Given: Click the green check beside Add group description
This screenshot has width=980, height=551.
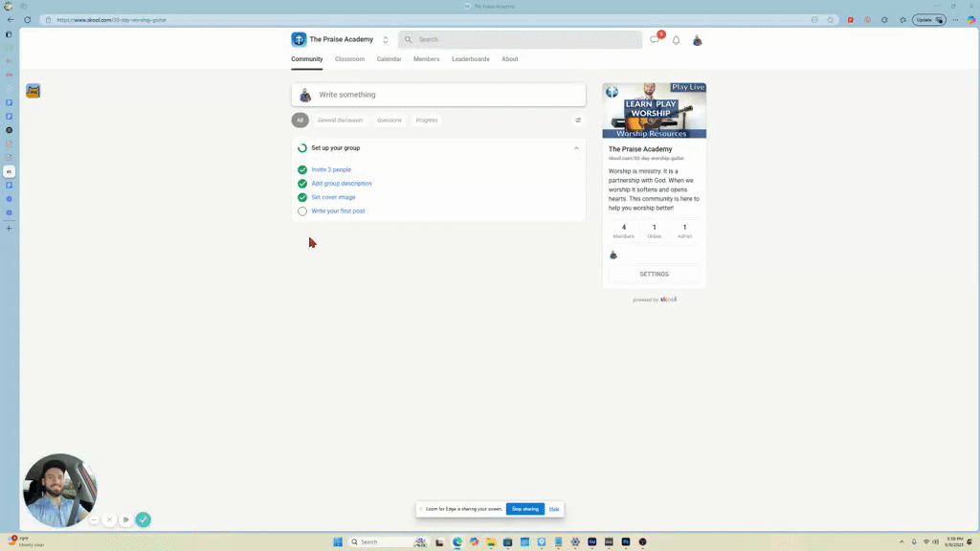Looking at the screenshot, I should [x=302, y=184].
